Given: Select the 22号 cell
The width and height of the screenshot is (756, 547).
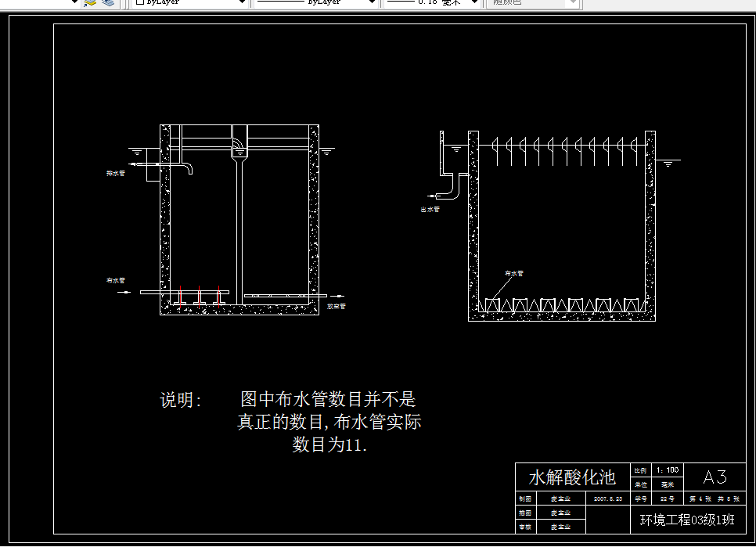Looking at the screenshot, I should pos(668,498).
